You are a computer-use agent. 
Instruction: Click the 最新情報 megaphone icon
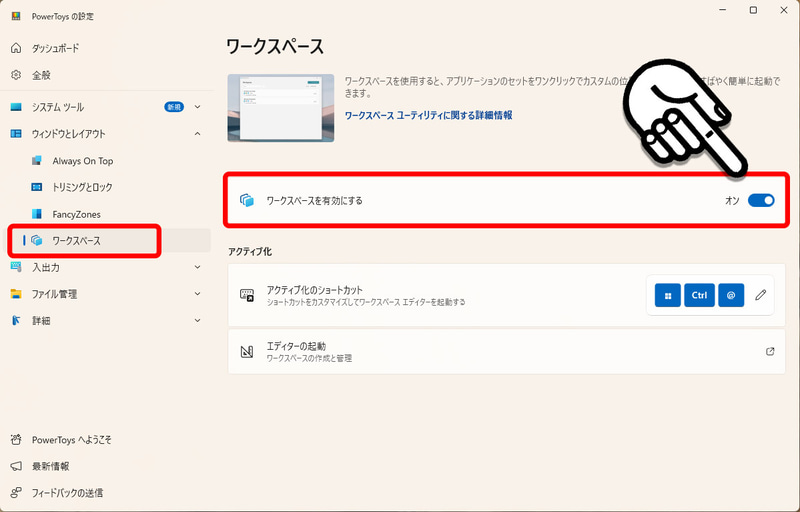pyautogui.click(x=16, y=466)
